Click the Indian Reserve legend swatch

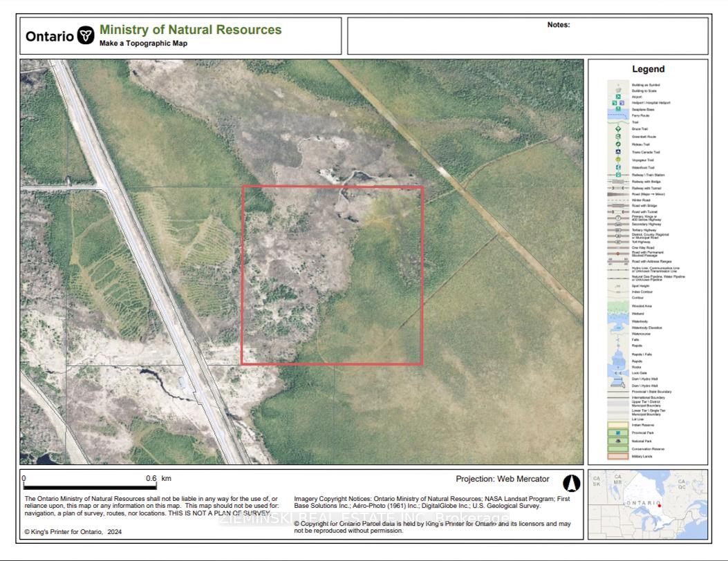pos(618,425)
